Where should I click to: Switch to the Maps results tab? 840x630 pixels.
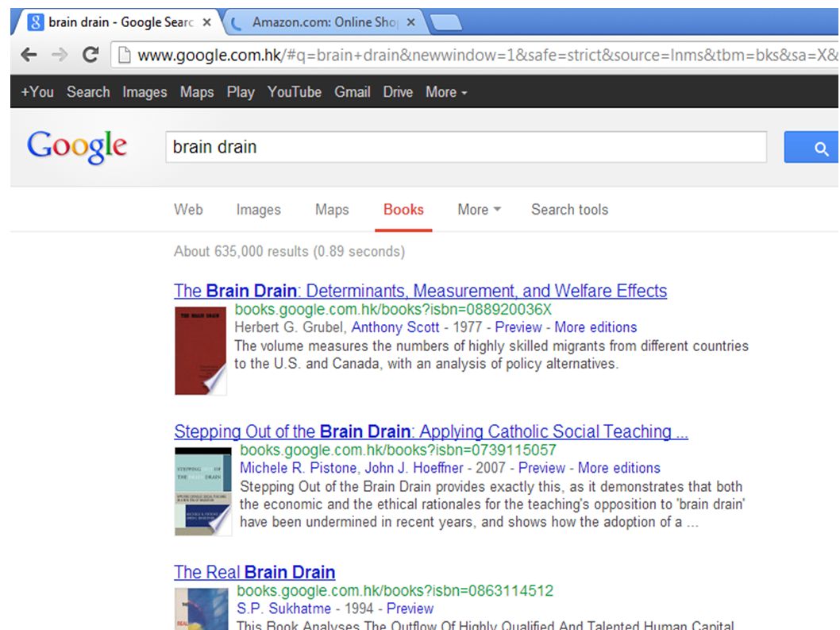click(332, 210)
